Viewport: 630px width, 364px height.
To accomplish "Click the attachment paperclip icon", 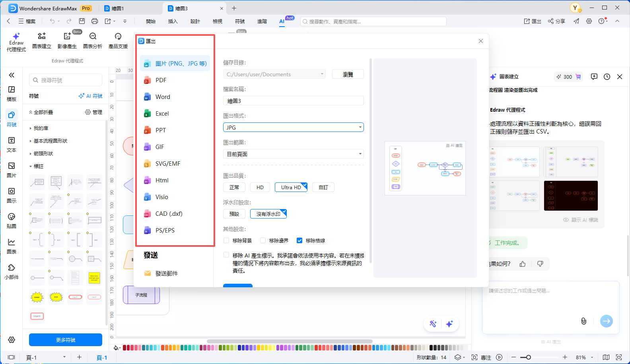I will click(583, 321).
